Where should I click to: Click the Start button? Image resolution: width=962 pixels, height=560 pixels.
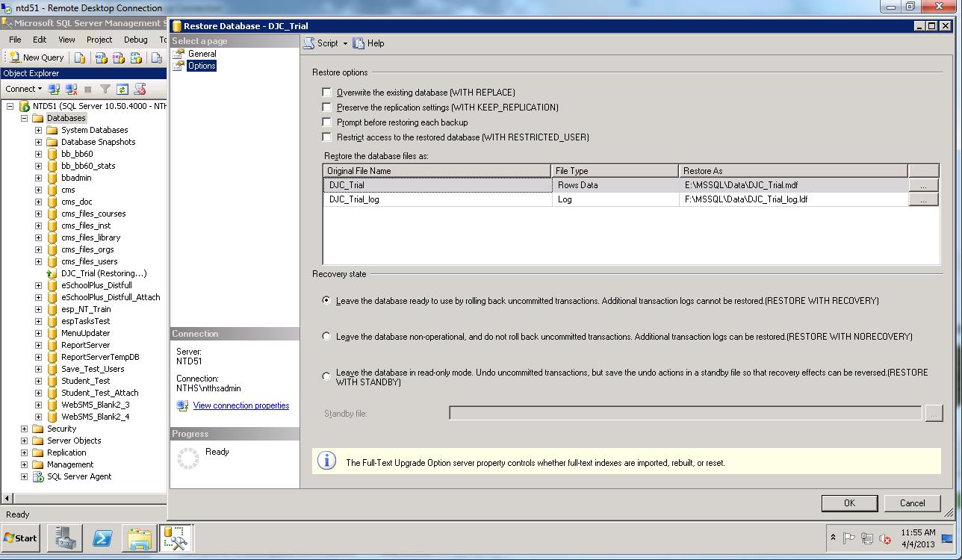pos(21,538)
